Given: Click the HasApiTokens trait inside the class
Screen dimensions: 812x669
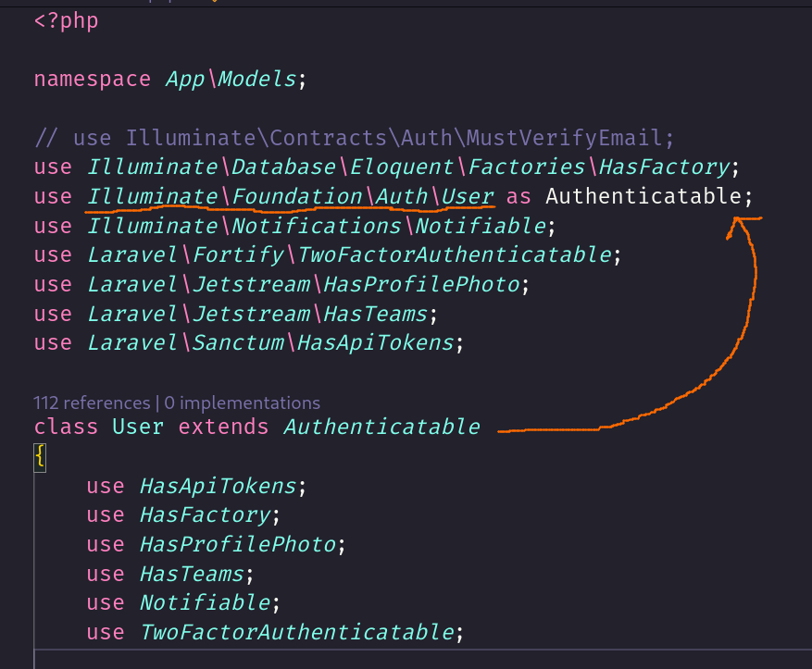Looking at the screenshot, I should (218, 486).
